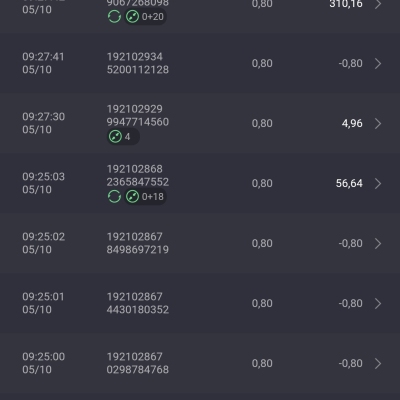Screen dimensions: 400x400
Task: Click refresh icon in the 310,16 row
Action: 114,16
